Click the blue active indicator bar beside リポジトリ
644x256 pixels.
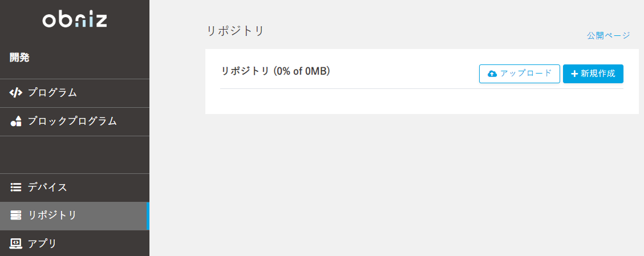pyautogui.click(x=148, y=216)
